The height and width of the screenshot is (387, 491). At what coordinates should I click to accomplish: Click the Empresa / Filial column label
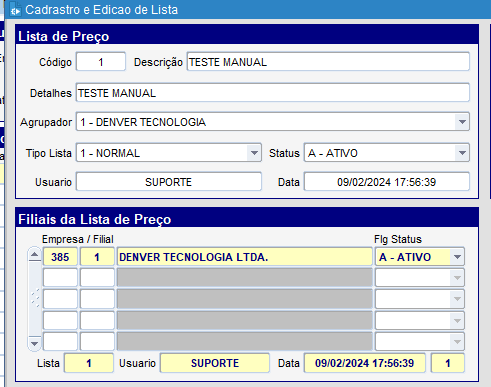click(78, 239)
